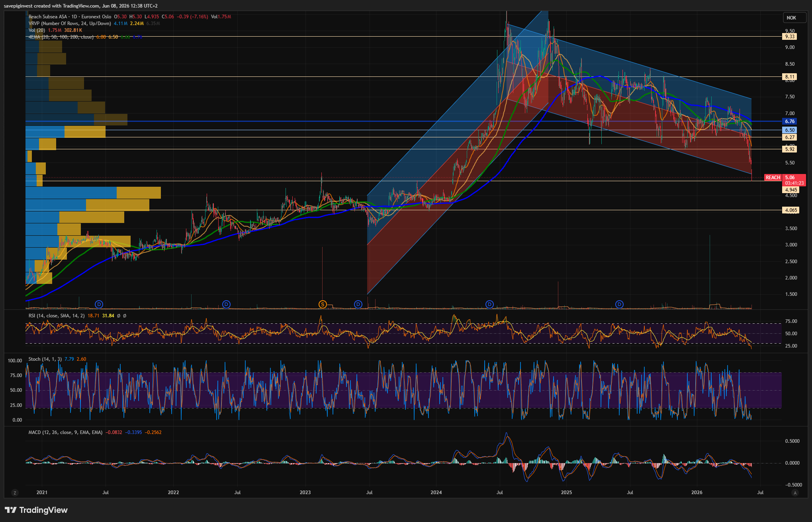The image size is (812, 522).
Task: Click the Stoch value 7.79
Action: pyautogui.click(x=69, y=359)
